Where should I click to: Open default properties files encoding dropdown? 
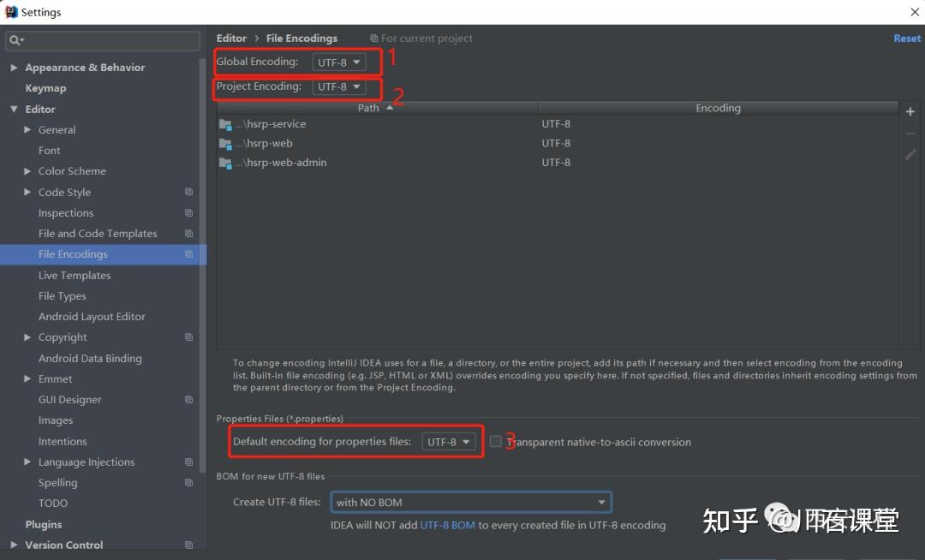(448, 442)
